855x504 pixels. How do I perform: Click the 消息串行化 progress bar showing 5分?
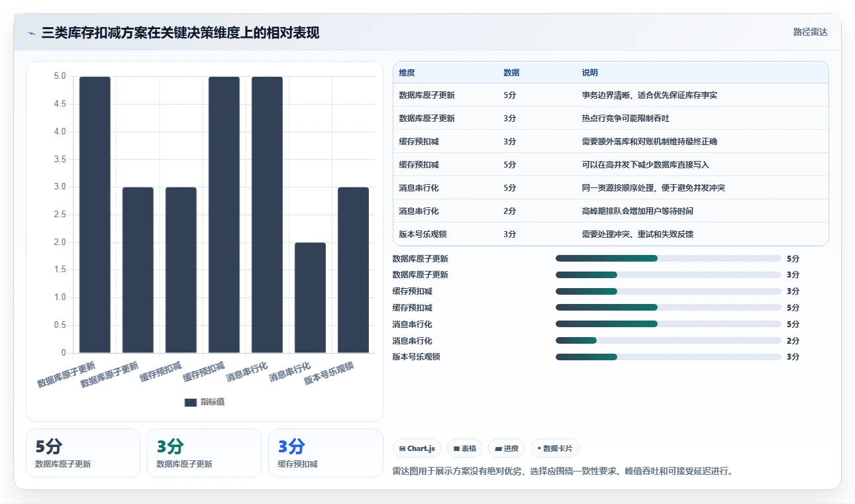tap(668, 324)
